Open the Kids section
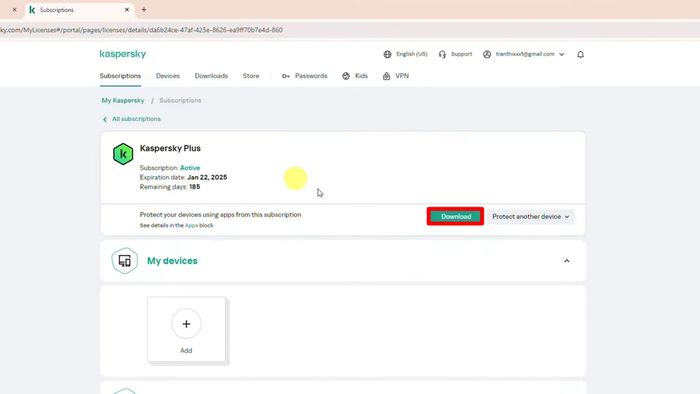Image resolution: width=700 pixels, height=394 pixels. (361, 76)
